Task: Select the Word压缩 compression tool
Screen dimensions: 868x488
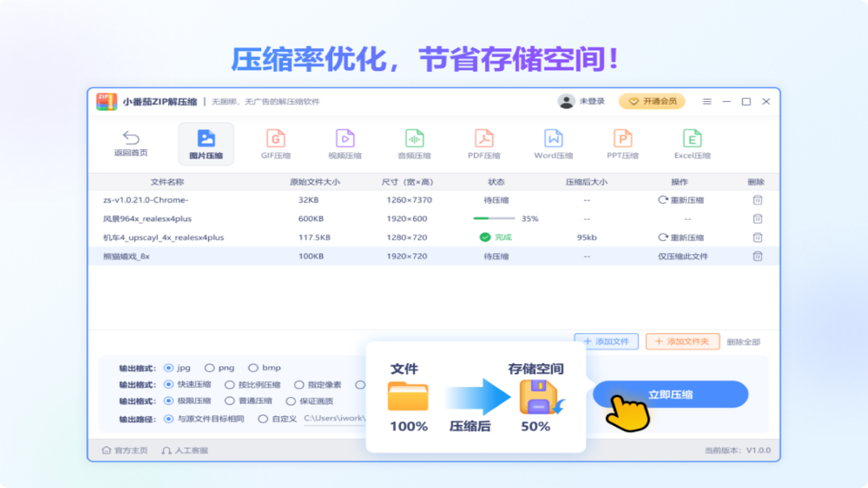Action: (x=554, y=143)
